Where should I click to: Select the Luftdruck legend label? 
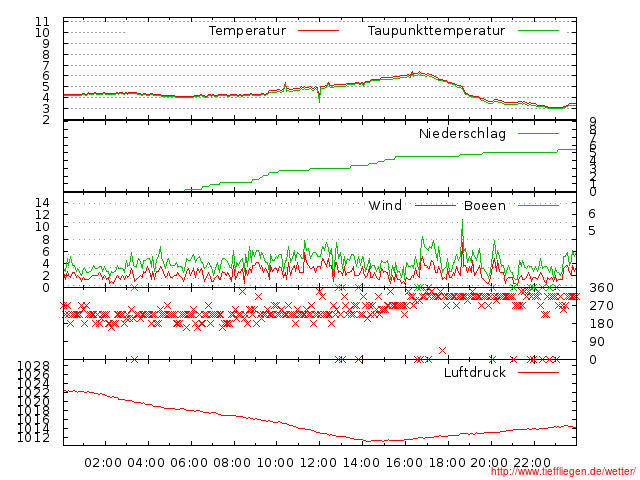(x=475, y=372)
